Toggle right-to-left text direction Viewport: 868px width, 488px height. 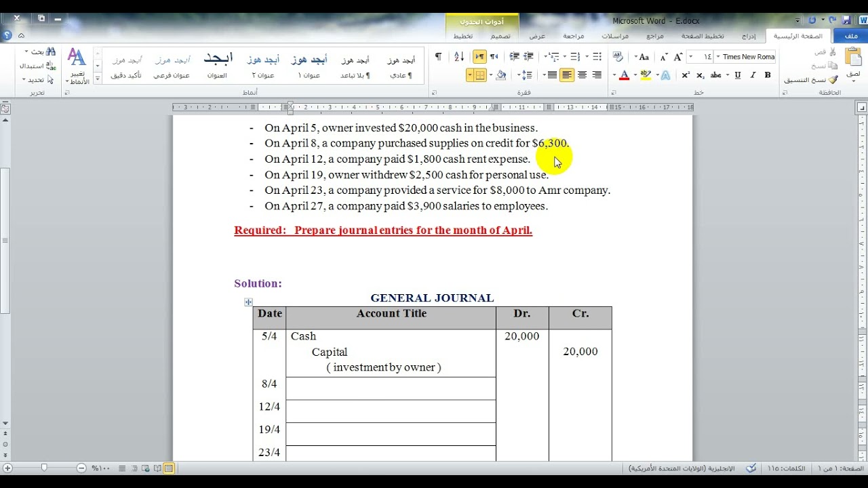tap(494, 57)
